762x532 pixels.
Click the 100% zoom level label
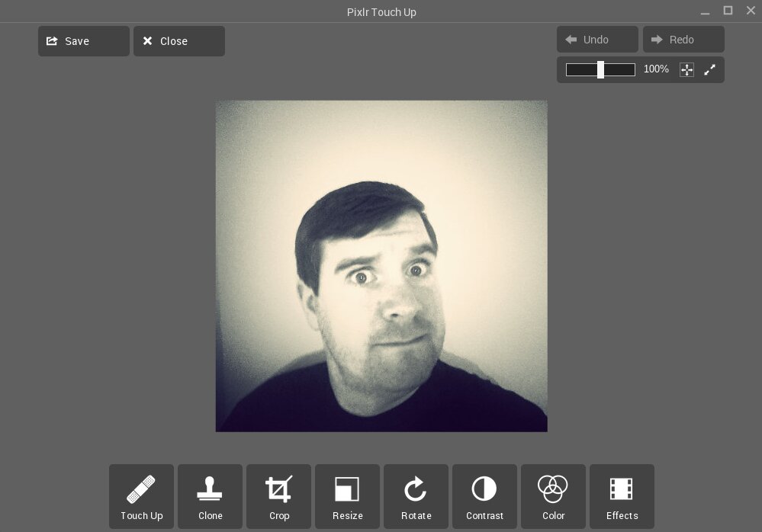click(656, 69)
